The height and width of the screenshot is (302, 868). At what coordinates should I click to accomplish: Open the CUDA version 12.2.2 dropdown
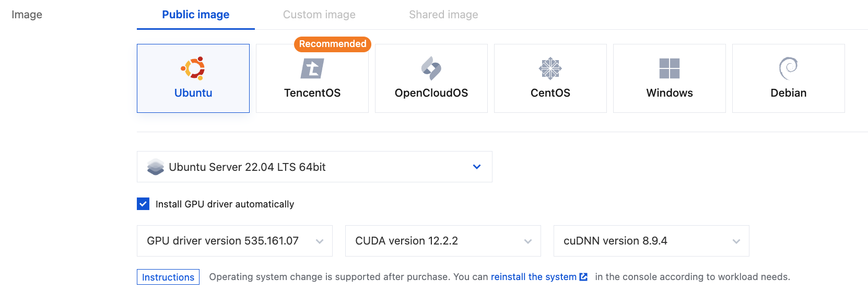tap(527, 241)
